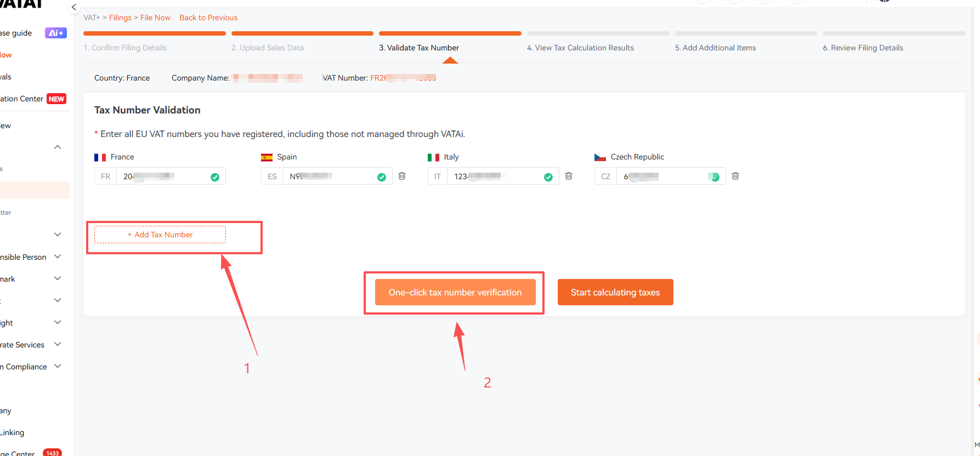
Task: Delete the Italy tax number
Action: (x=569, y=176)
